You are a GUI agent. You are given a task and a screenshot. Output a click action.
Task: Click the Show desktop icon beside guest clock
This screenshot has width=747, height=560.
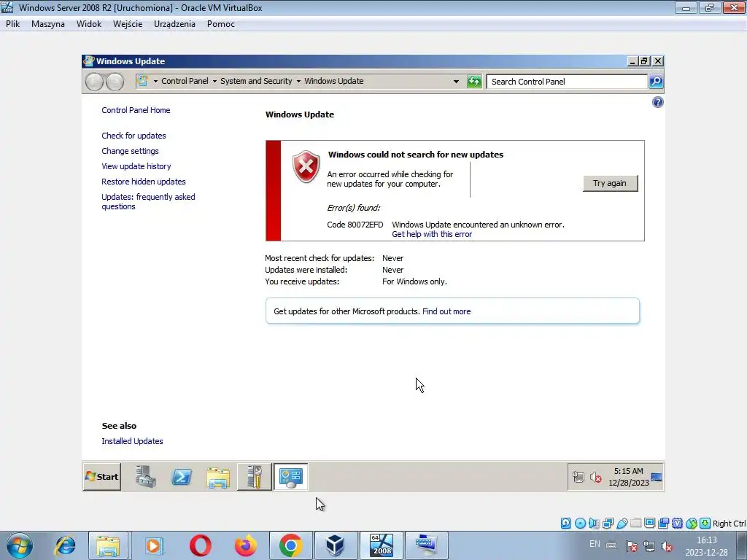tap(657, 477)
